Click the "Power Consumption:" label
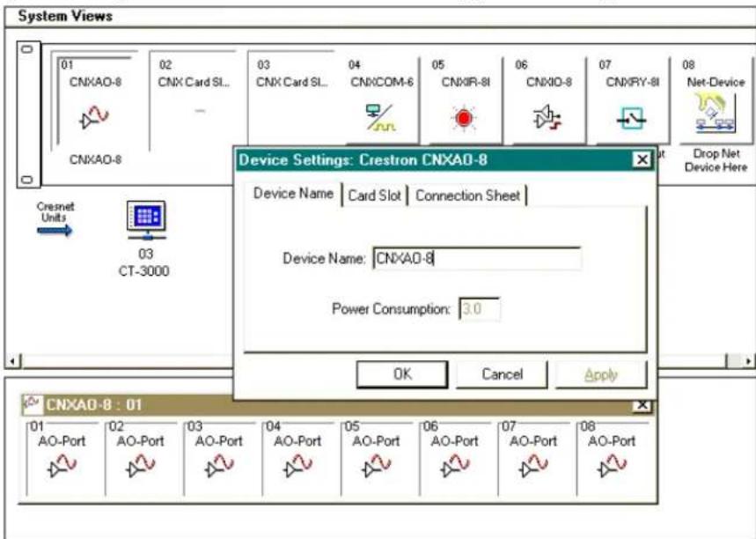756x539 pixels. point(391,309)
